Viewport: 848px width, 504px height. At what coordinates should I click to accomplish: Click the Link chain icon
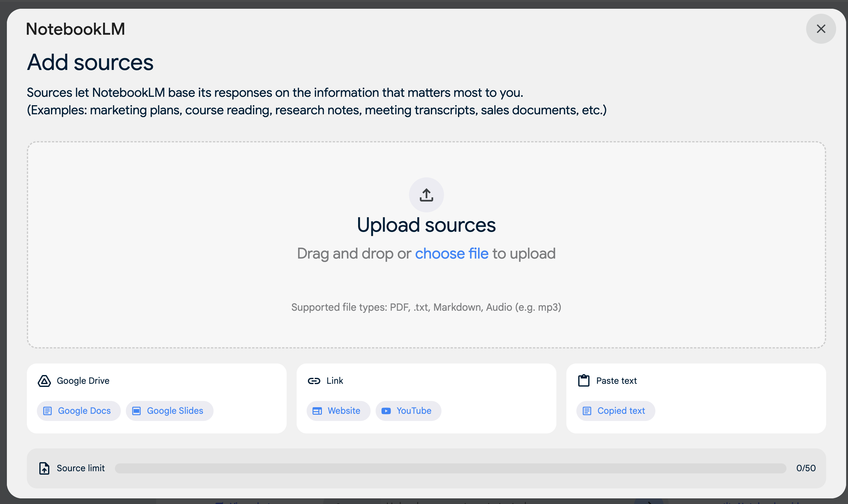(x=314, y=381)
